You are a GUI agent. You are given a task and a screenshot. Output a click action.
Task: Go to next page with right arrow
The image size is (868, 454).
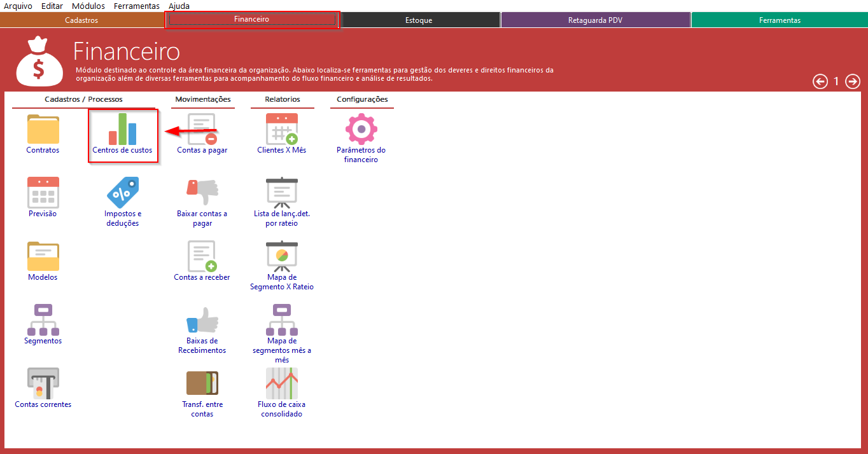(x=852, y=81)
